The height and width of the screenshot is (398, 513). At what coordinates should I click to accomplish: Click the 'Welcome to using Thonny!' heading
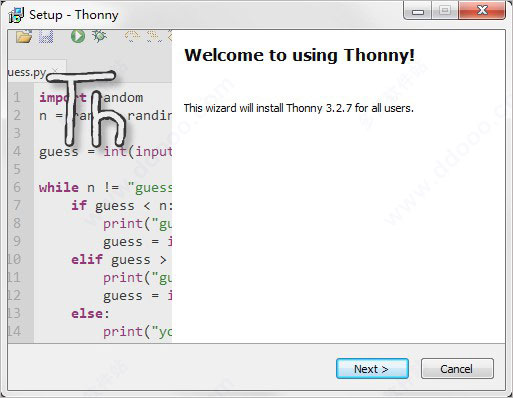(299, 55)
